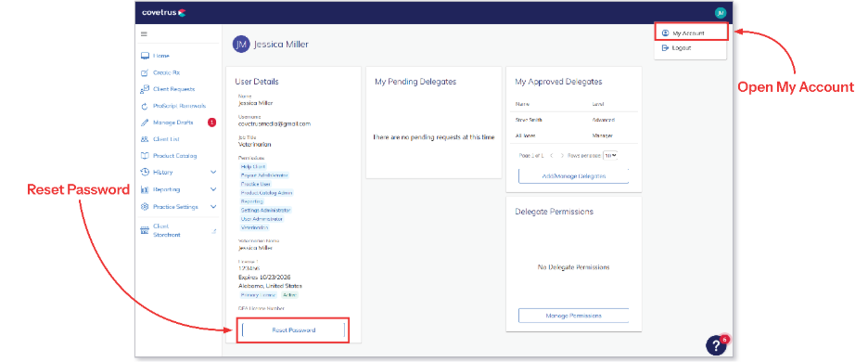Click the Client Storefront shop icon
Viewport: 868px width, 362px height.
145,230
